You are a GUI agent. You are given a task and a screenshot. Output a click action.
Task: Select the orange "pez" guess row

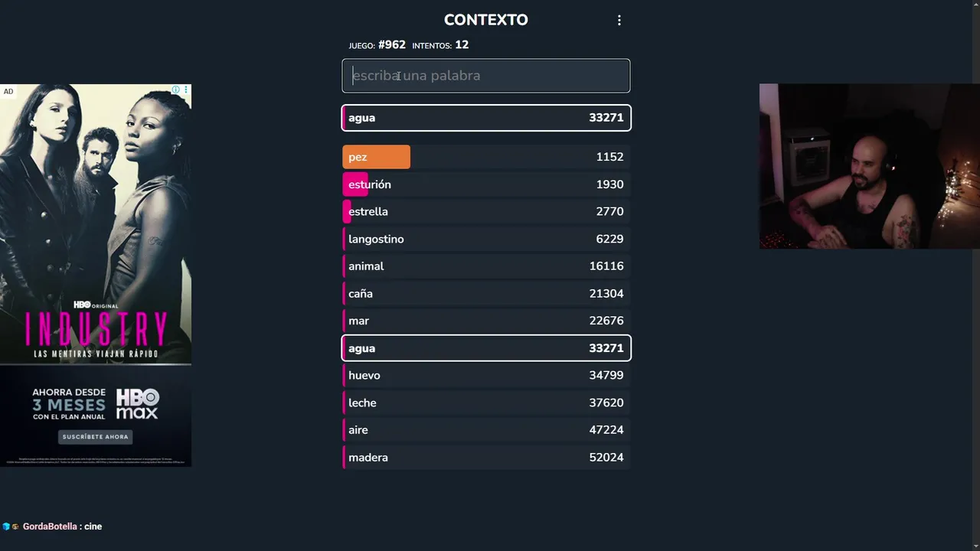[486, 157]
